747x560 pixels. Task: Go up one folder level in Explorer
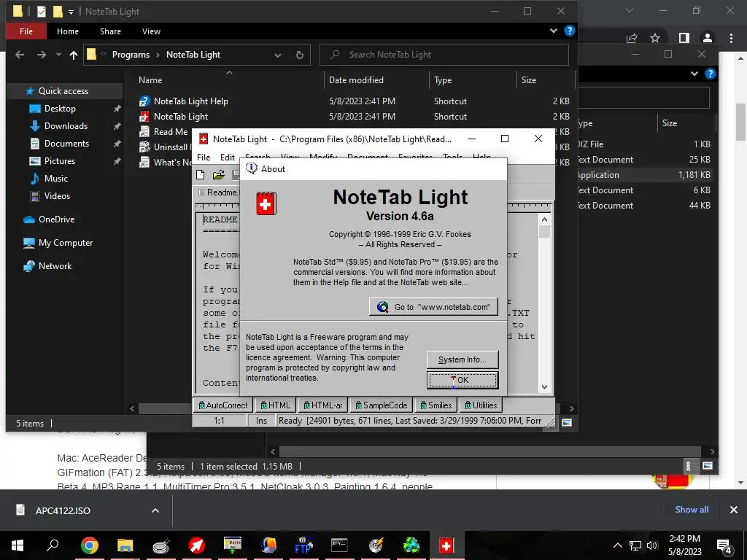pos(74,55)
